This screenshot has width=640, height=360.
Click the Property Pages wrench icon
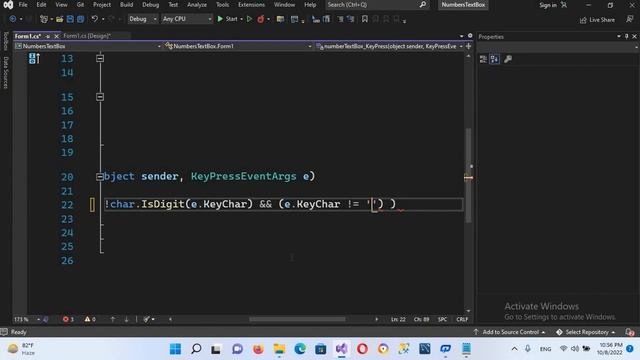pos(508,59)
